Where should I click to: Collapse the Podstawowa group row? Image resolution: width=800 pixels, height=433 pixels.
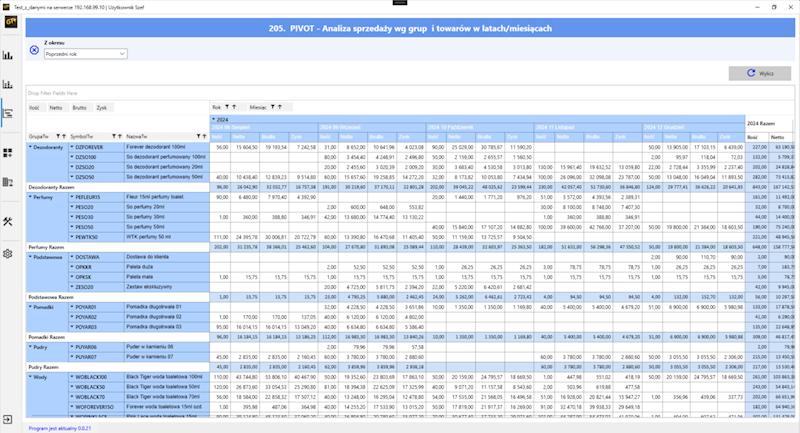pos(30,257)
